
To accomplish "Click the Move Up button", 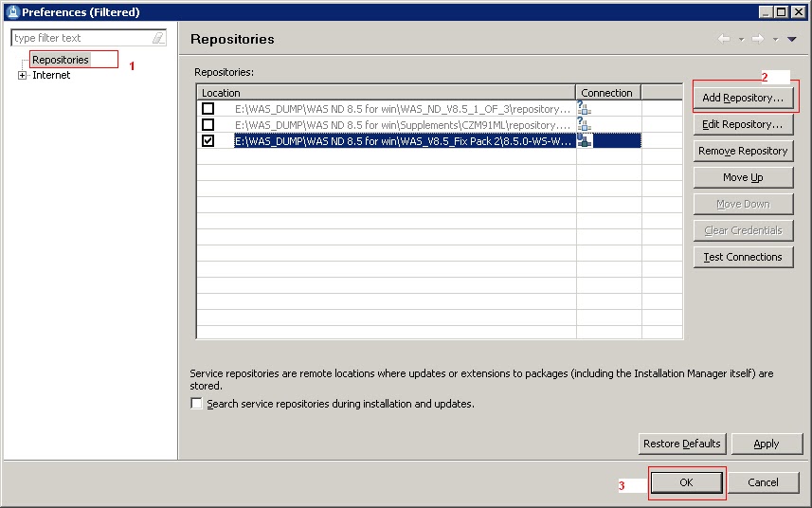I will pyautogui.click(x=743, y=177).
